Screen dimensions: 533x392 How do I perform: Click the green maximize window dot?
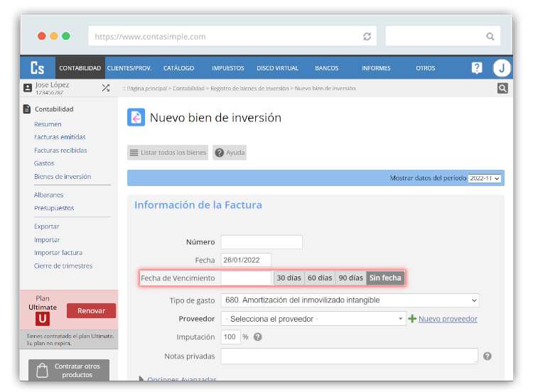[x=66, y=36]
